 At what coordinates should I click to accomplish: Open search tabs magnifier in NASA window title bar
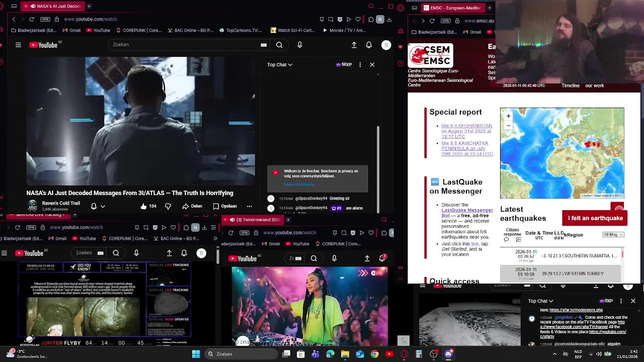click(371, 7)
